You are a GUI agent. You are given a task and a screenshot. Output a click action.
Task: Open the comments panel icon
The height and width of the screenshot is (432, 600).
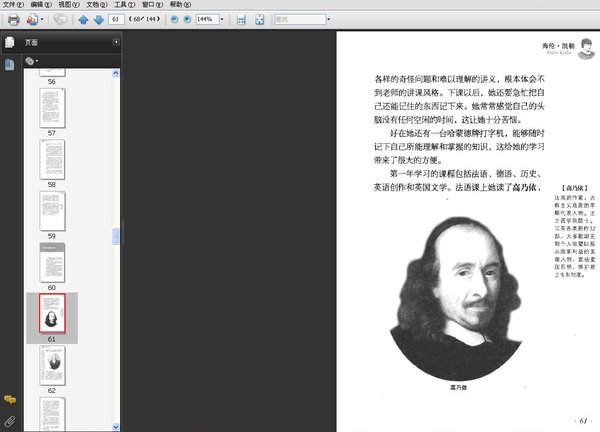click(9, 400)
